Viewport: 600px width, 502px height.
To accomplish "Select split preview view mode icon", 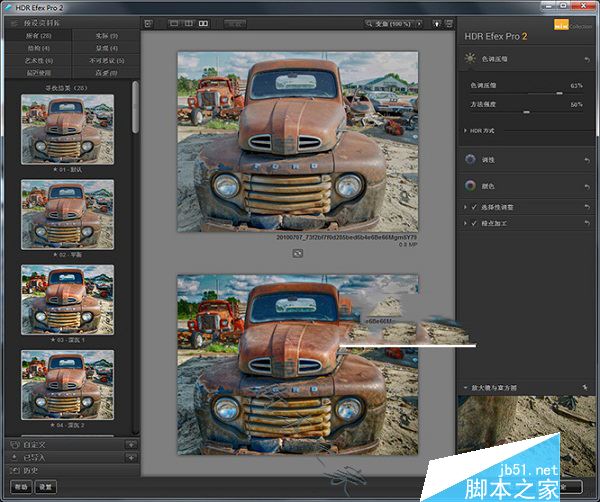I will point(189,24).
